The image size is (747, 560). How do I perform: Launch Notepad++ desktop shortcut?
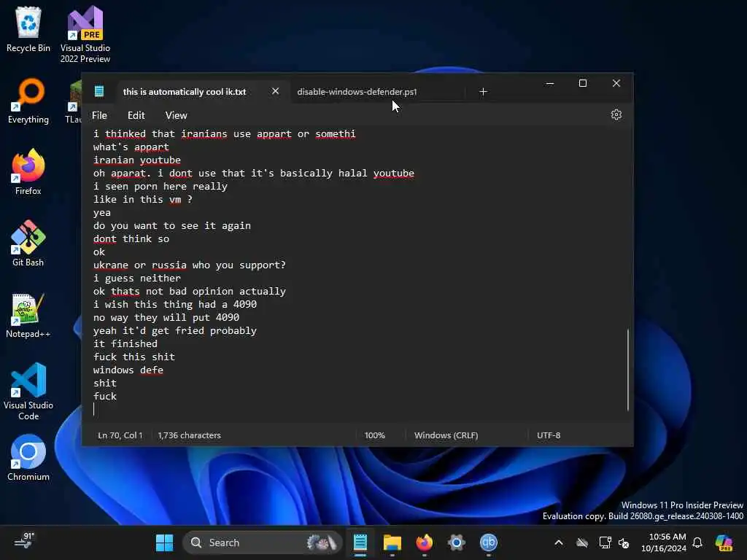28,315
